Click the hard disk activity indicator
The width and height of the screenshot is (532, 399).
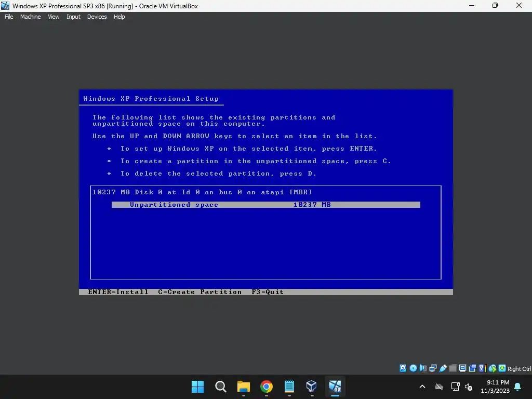coord(403,368)
